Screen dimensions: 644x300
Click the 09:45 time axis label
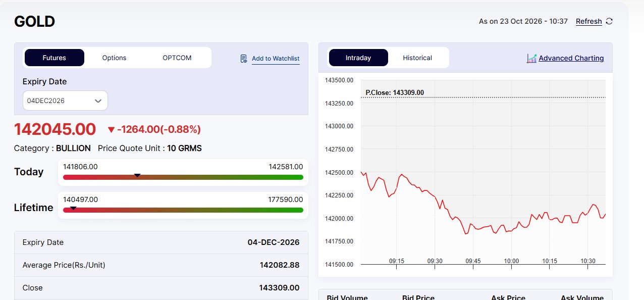click(473, 261)
